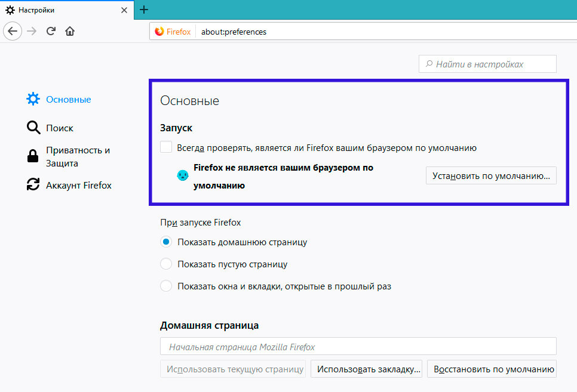
Task: Open Приватность и Защита category
Action: coord(78,157)
